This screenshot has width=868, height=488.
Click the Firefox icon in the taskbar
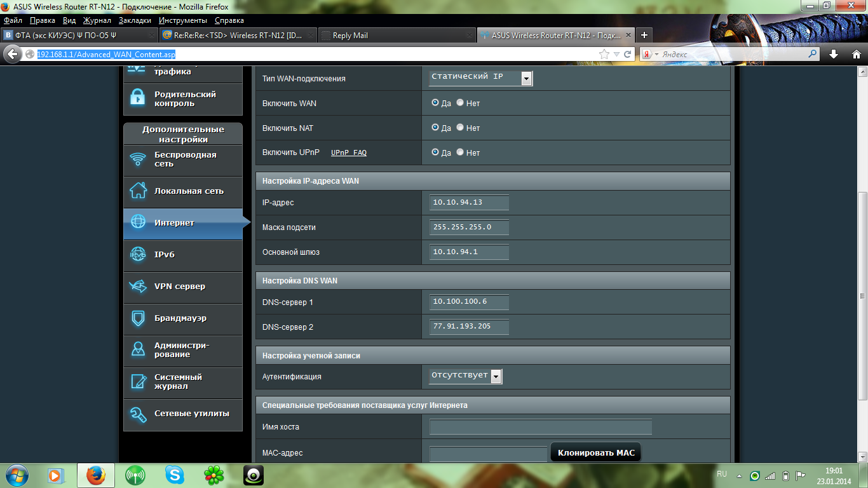point(96,475)
